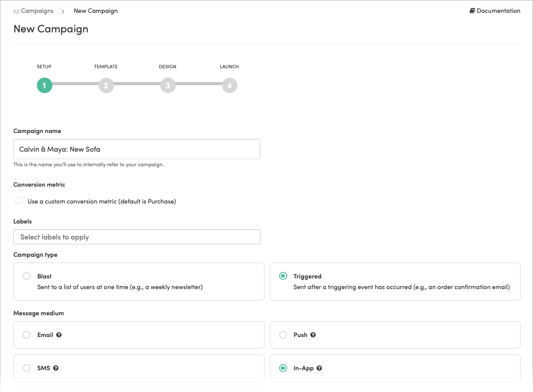533x392 pixels.
Task: Click the Blast description about weekly newsletter
Action: [x=120, y=287]
